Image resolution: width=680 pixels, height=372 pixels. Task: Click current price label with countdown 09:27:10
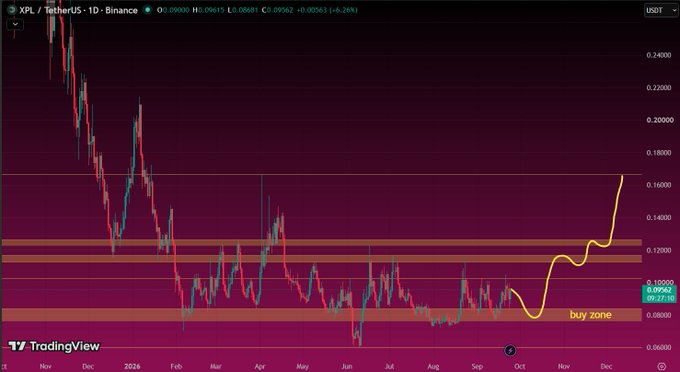659,294
